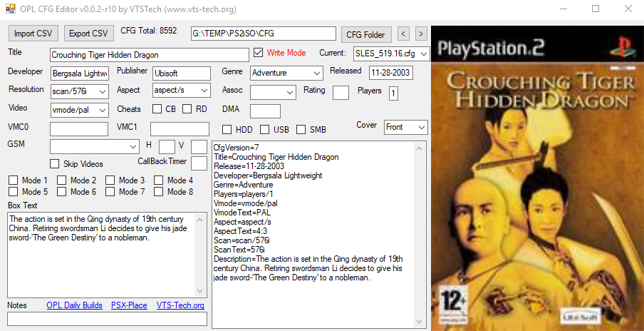The image size is (644, 331).
Task: Open the Genre dropdown showing Adventure
Action: 286,73
